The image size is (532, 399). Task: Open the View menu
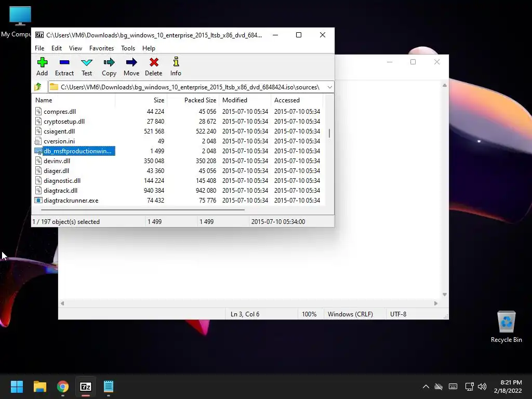click(x=75, y=48)
